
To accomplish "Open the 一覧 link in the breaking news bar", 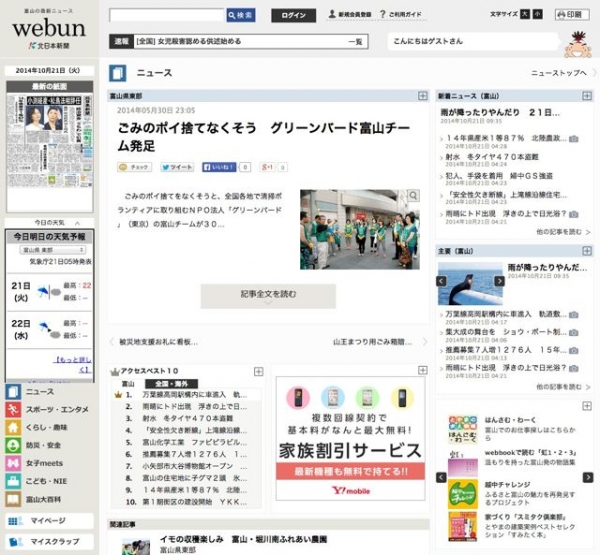I will tap(355, 41).
